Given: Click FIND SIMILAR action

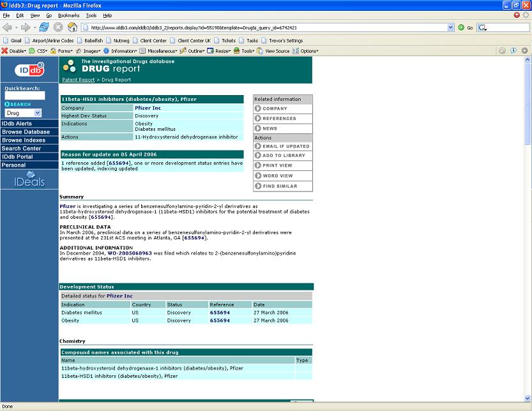Looking at the screenshot, I should (x=283, y=186).
